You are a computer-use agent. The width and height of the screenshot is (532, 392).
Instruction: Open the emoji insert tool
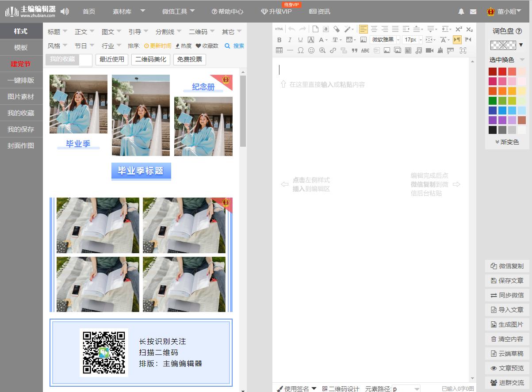click(x=312, y=50)
